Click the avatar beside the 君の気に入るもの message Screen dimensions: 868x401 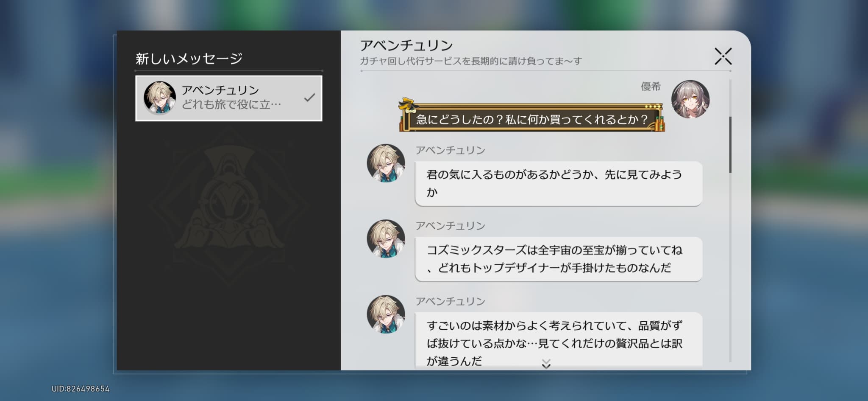click(385, 163)
